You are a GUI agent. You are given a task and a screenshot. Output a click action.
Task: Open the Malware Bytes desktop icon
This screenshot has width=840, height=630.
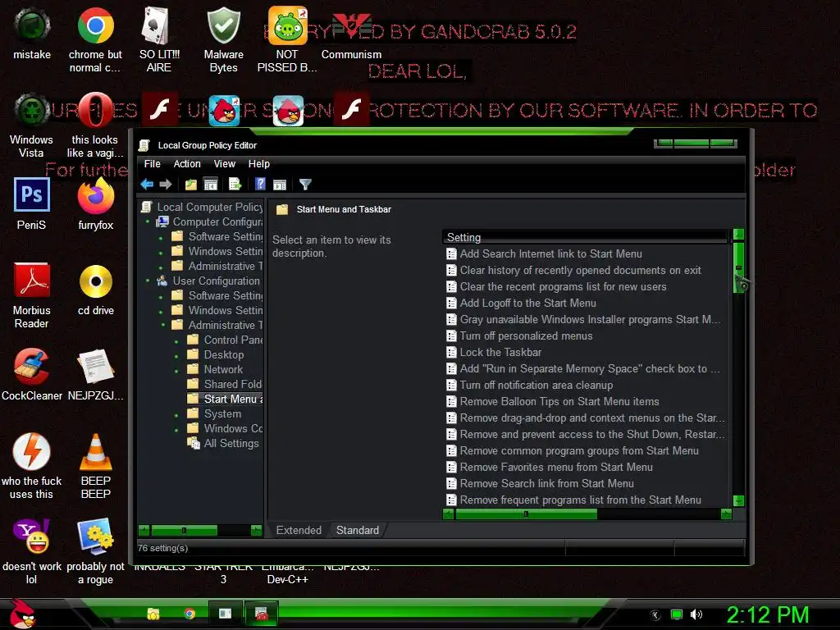[223, 39]
